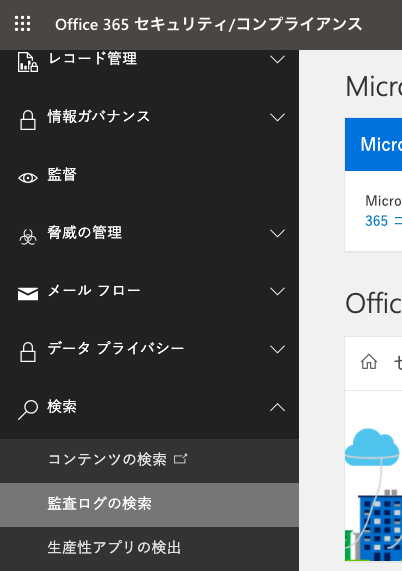Open 監査ログの検索 submenu item

pos(149,505)
